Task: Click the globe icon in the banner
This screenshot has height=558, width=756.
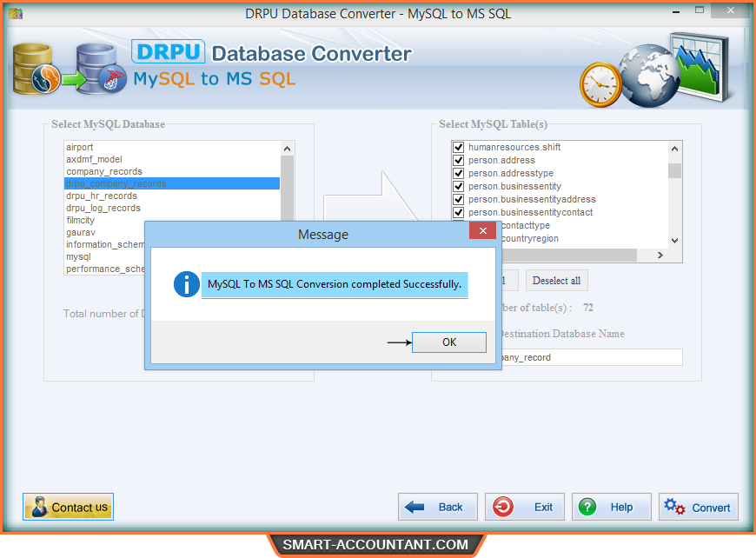Action: (x=649, y=76)
